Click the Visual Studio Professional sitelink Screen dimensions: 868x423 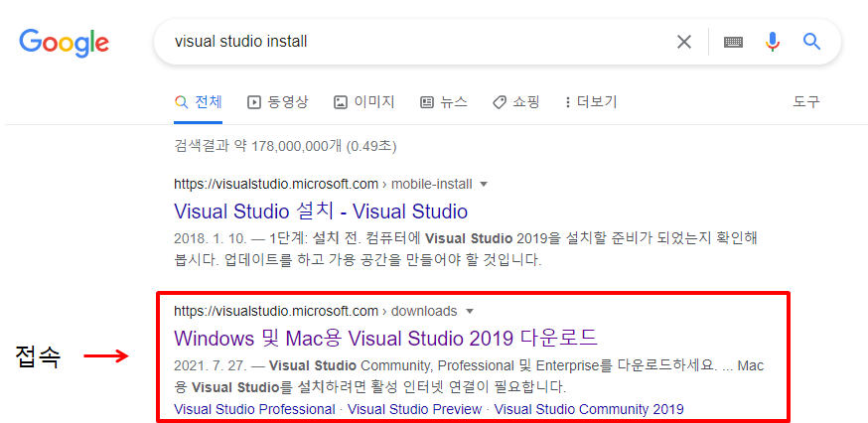[x=254, y=410]
